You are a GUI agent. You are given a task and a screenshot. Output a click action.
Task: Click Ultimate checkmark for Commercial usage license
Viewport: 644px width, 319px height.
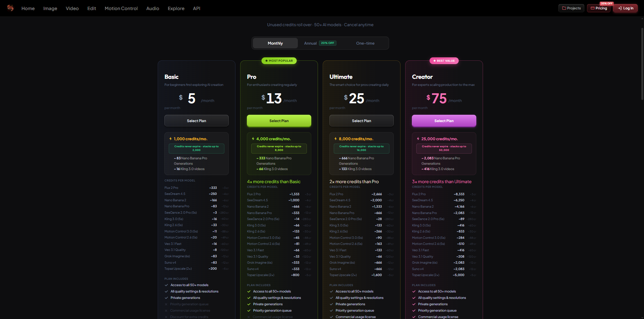pyautogui.click(x=331, y=317)
